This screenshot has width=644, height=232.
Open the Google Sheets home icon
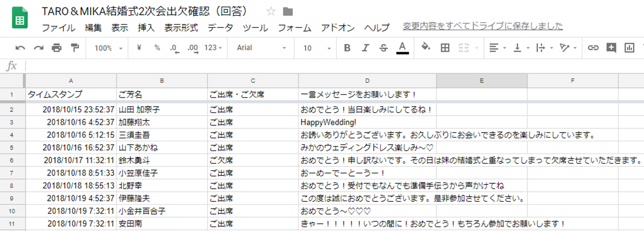(x=19, y=18)
